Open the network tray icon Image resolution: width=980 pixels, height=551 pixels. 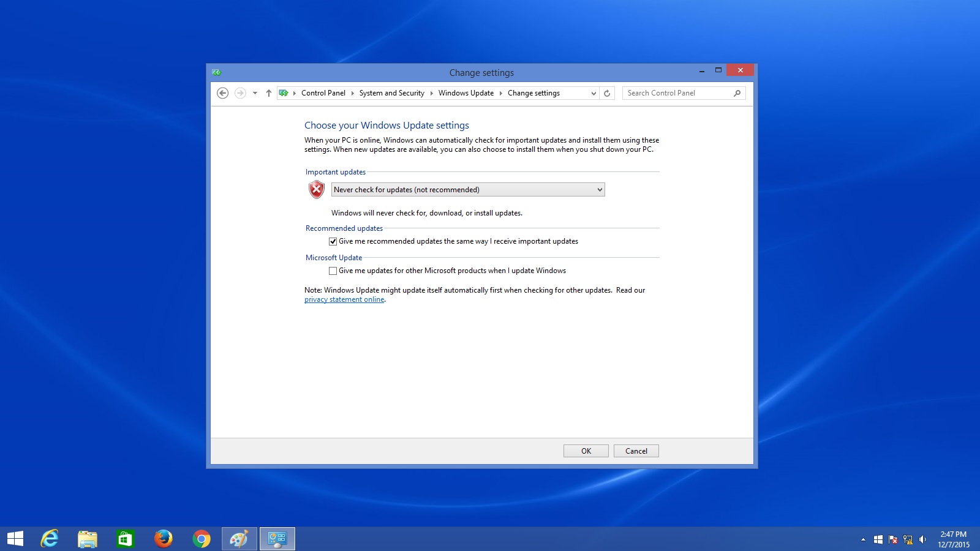pyautogui.click(x=908, y=539)
